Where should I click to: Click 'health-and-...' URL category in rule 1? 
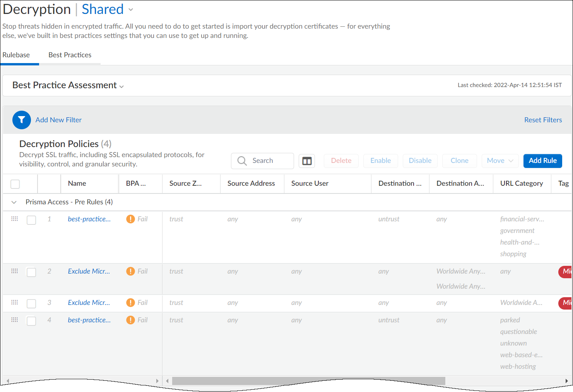520,242
